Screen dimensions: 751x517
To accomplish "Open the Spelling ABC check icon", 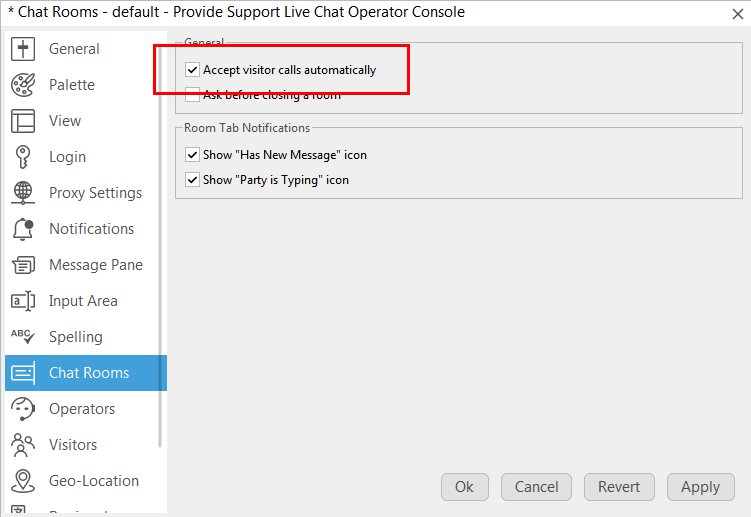I will [x=23, y=337].
